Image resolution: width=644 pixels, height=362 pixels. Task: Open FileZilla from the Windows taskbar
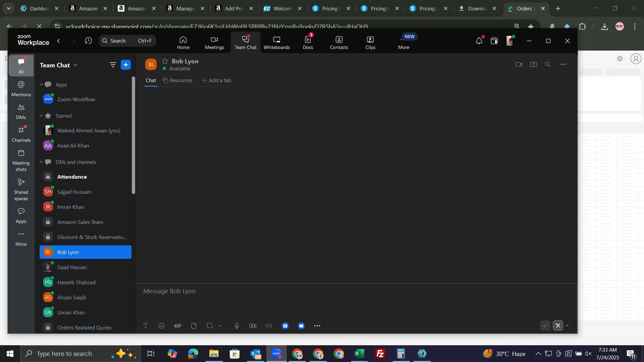(x=380, y=354)
